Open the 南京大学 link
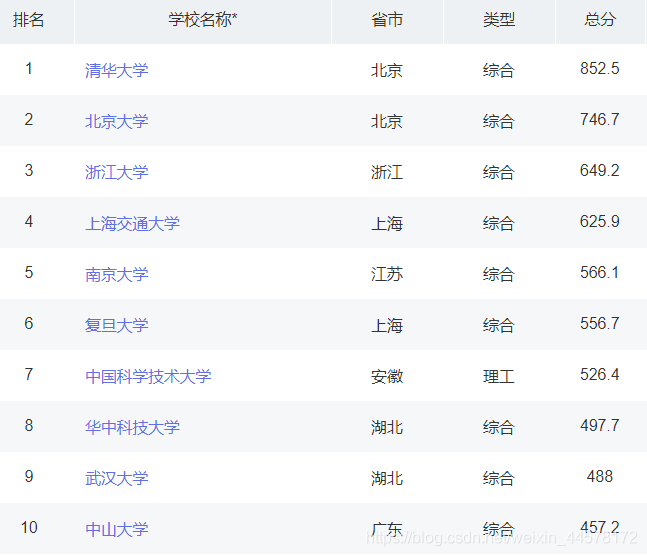 [x=116, y=274]
